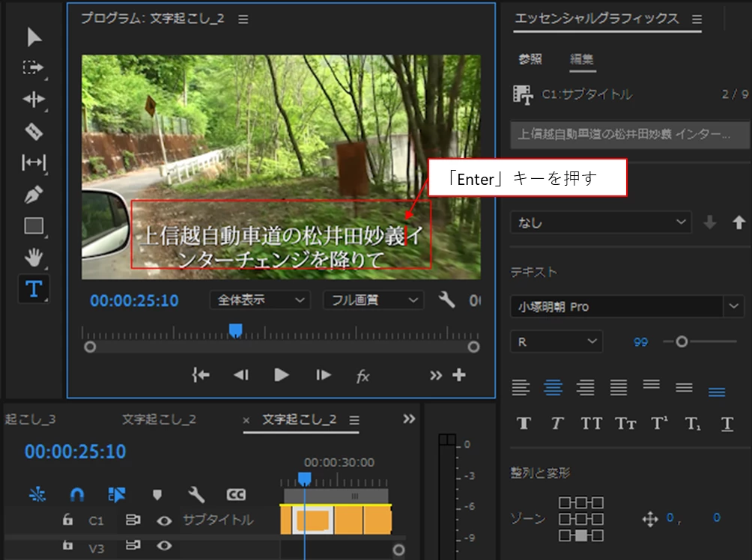752x560 pixels.
Task: Toggle visibility eye on the C1 subtitle track
Action: tap(164, 520)
